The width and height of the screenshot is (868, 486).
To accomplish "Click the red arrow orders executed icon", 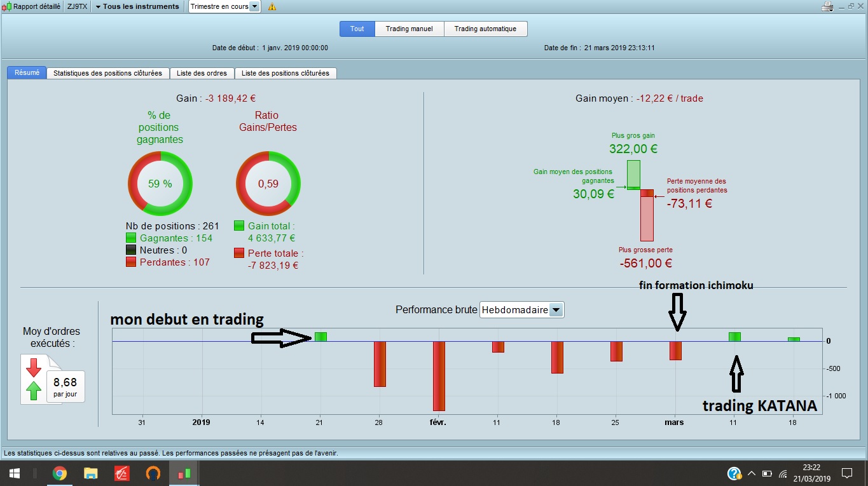I will [34, 367].
